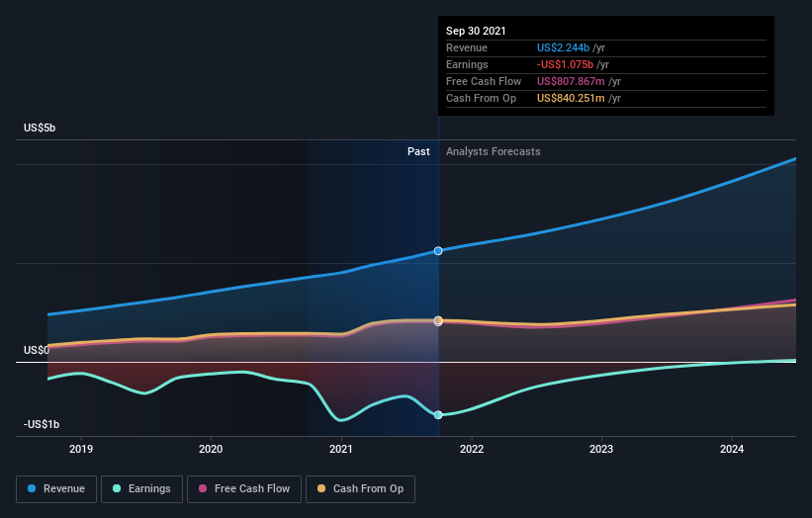Click the -US$1b y-axis label
This screenshot has width=812, height=518.
42,424
